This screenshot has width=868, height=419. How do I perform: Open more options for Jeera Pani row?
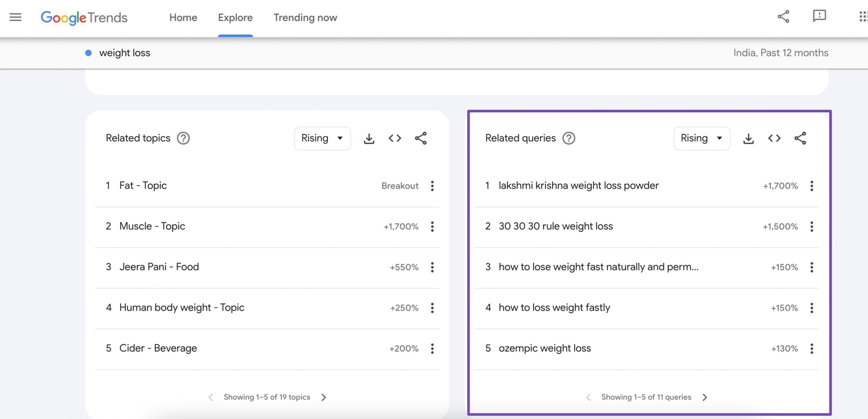click(x=432, y=267)
